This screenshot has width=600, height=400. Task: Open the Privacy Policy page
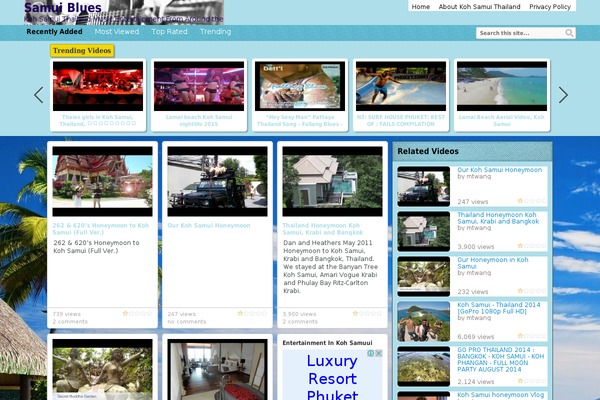[x=550, y=7]
